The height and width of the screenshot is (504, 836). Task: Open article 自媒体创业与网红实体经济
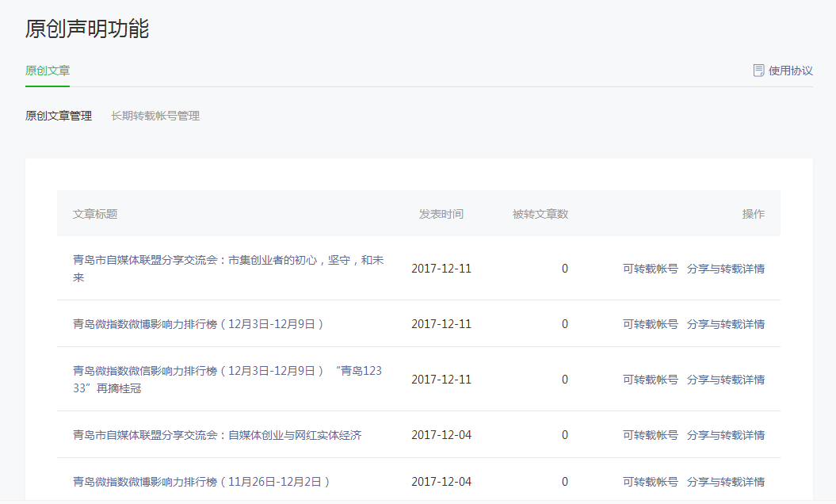[217, 435]
